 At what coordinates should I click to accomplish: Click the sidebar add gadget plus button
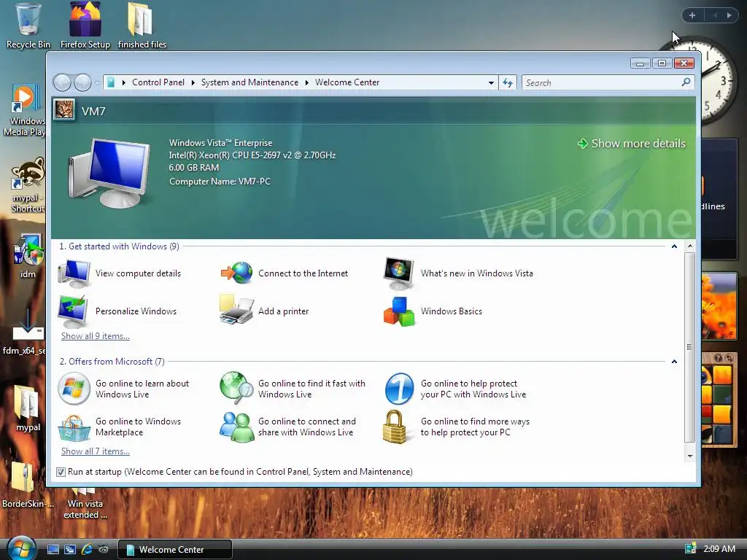[692, 15]
